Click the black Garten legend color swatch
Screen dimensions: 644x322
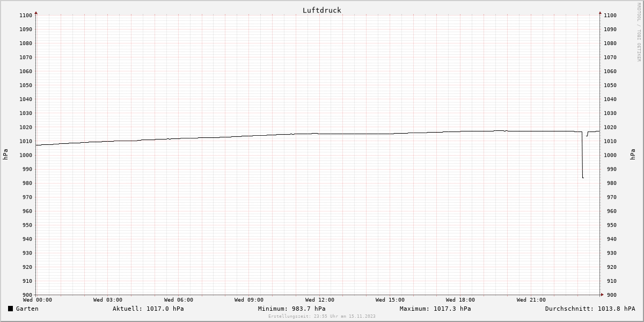(10, 309)
